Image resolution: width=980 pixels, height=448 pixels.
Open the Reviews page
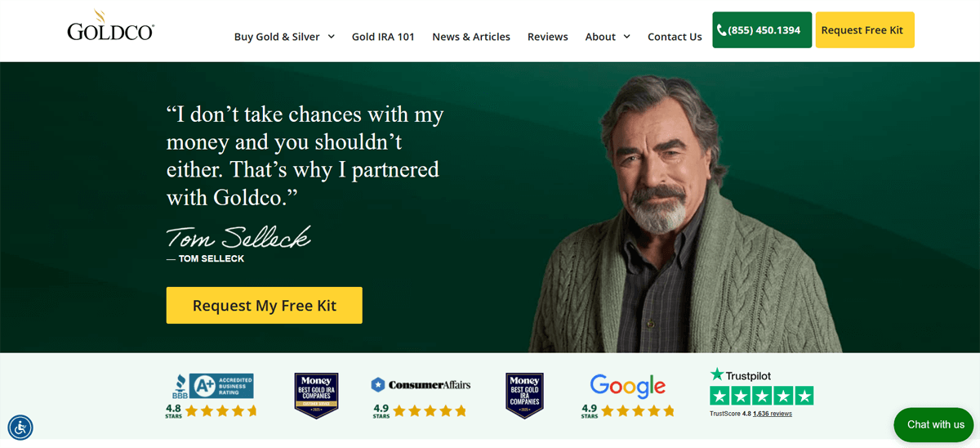click(x=547, y=37)
